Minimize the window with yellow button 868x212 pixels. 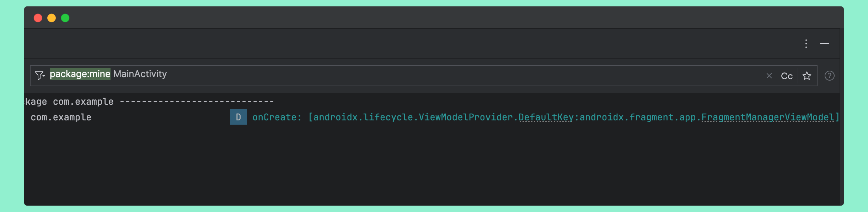pyautogui.click(x=52, y=18)
